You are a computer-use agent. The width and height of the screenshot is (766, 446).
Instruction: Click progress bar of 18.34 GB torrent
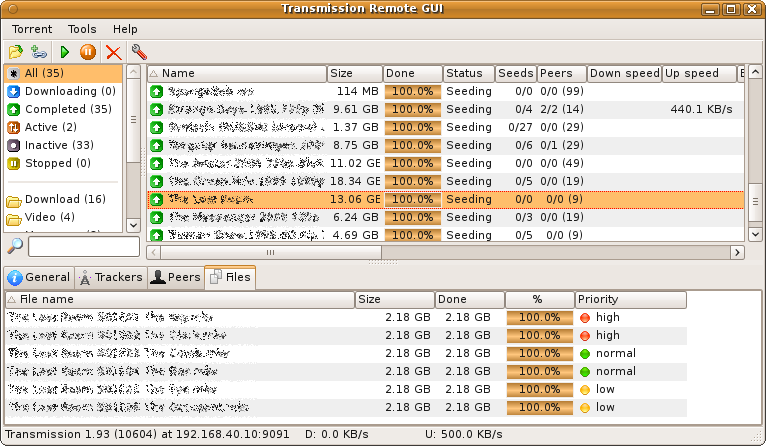coord(413,181)
